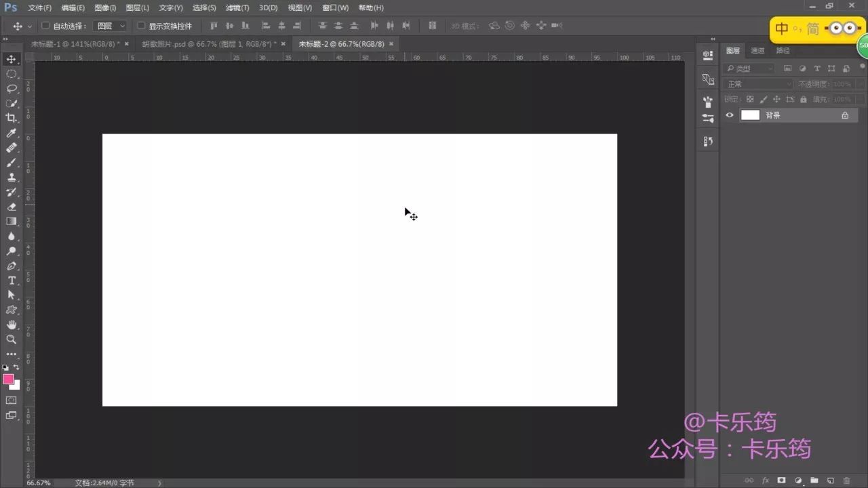
Task: Select the Eyedropper tool
Action: point(12,133)
